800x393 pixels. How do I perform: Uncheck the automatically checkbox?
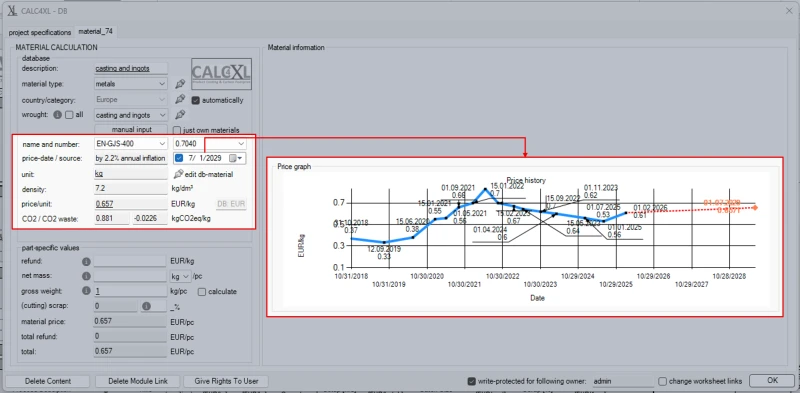point(195,100)
